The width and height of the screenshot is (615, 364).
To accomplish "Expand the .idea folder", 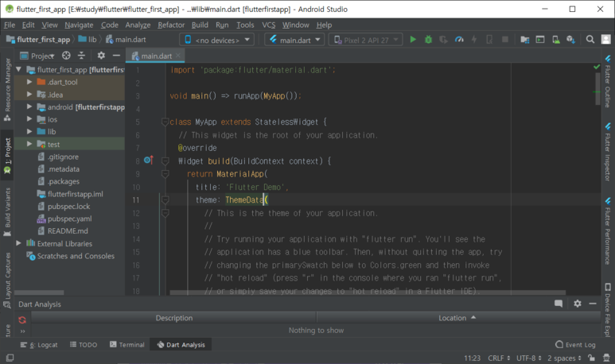I will 29,95.
